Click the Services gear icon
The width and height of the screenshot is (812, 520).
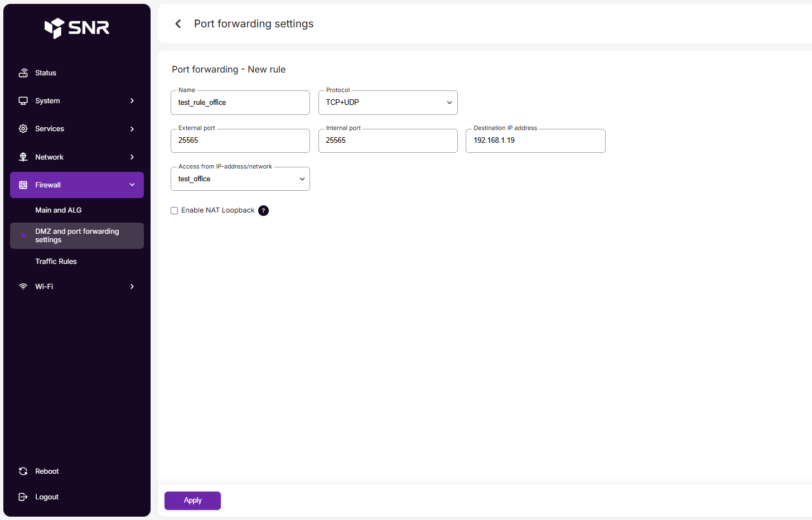[23, 129]
